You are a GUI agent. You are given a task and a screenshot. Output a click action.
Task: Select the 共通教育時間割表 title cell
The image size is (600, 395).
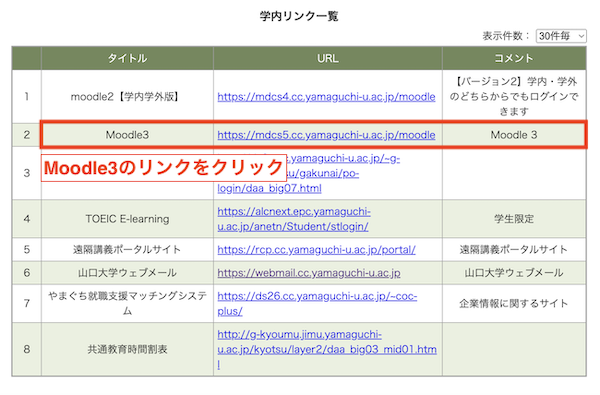[127, 349]
